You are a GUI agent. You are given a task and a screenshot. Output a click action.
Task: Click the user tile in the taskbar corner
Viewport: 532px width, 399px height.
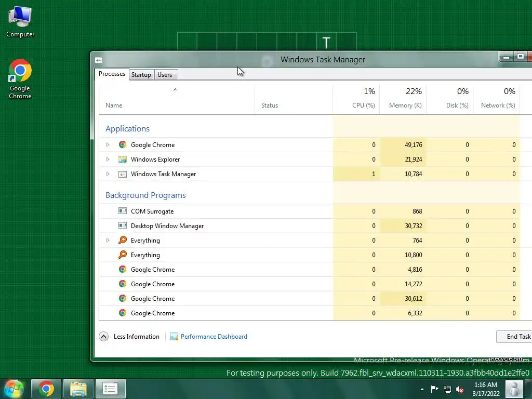click(514, 389)
